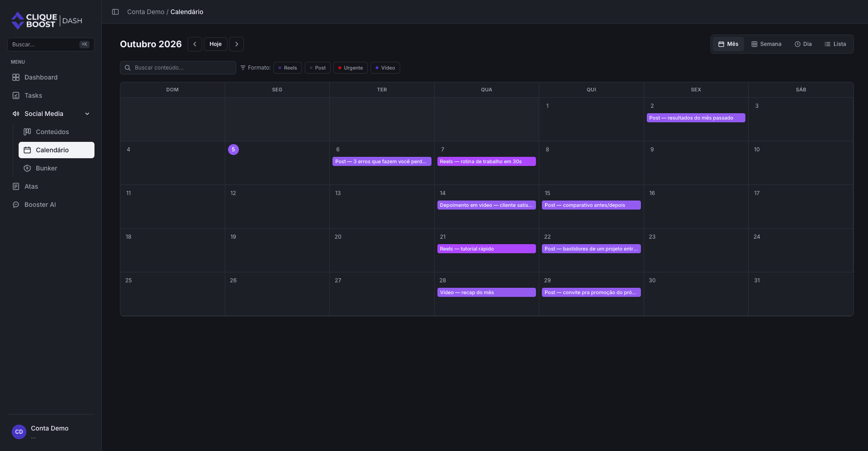Image resolution: width=868 pixels, height=451 pixels.
Task: Switch to Mês view
Action: click(x=728, y=44)
